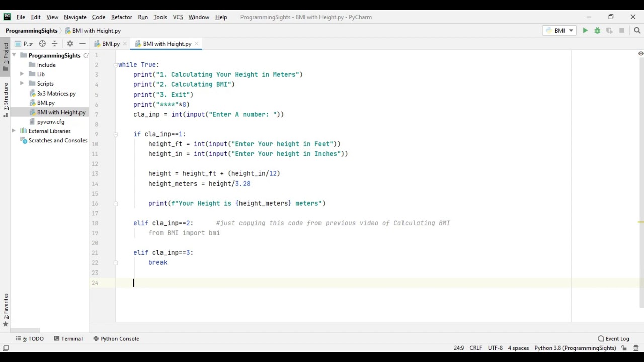Open the Tools menu
644x362 pixels.
coord(160,17)
